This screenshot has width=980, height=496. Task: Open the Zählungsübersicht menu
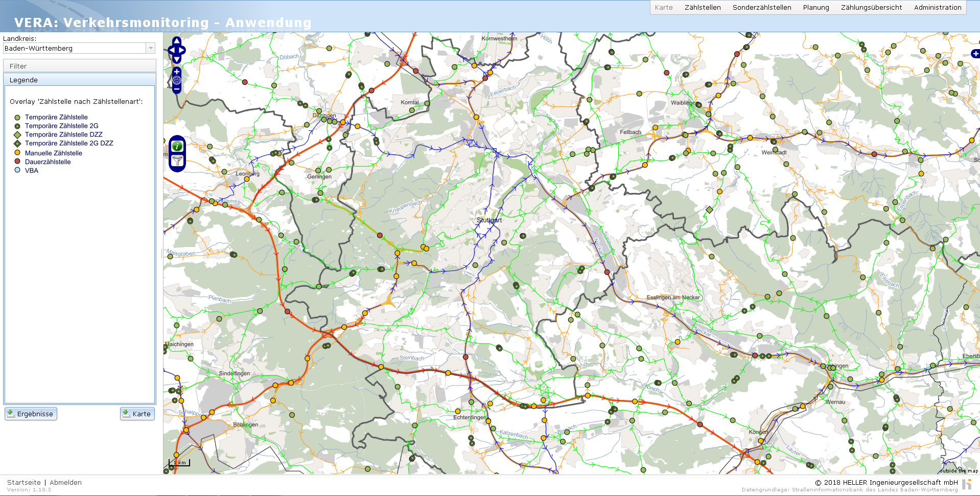point(871,7)
